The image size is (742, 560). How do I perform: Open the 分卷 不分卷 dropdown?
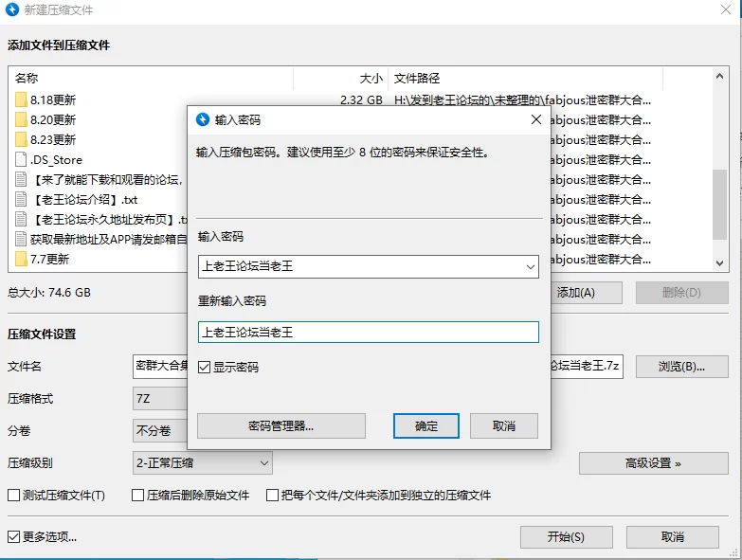160,431
